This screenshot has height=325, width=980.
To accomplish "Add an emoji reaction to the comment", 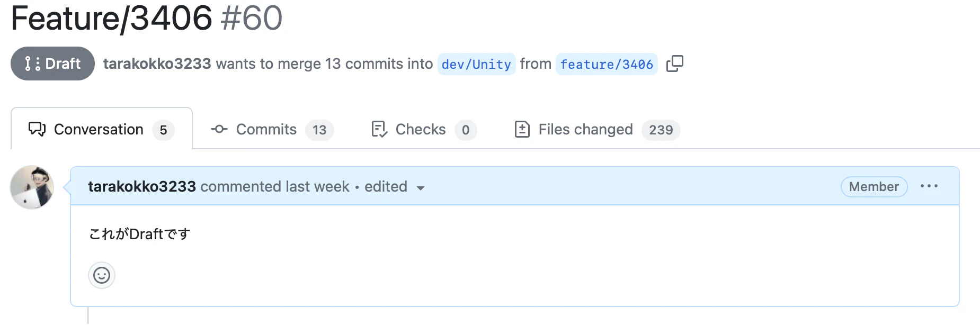I will pyautogui.click(x=102, y=275).
